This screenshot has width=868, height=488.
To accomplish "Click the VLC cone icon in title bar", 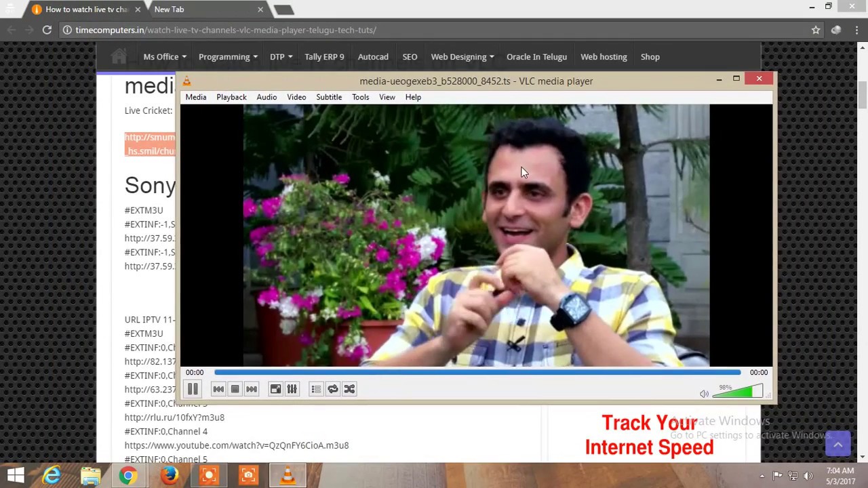I will (x=186, y=81).
